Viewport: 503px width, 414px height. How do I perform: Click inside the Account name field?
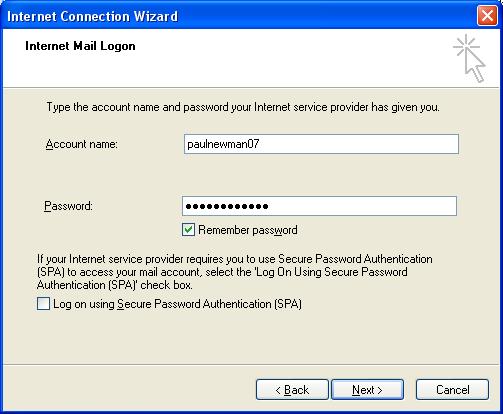[321, 144]
